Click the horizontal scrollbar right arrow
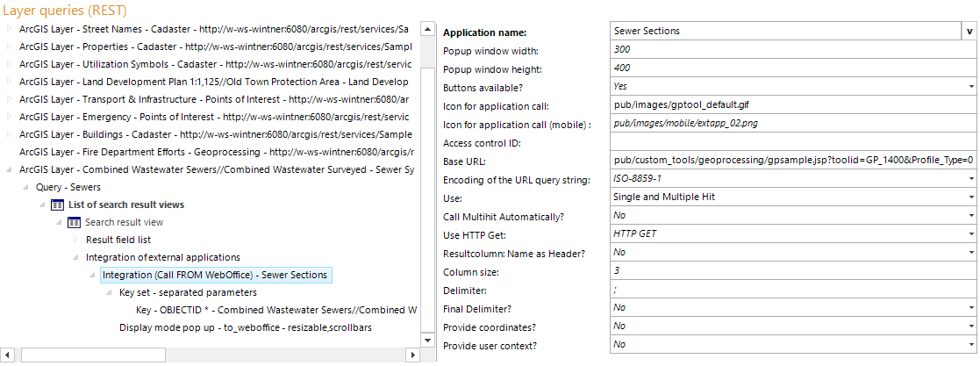980x366 pixels. [412, 355]
